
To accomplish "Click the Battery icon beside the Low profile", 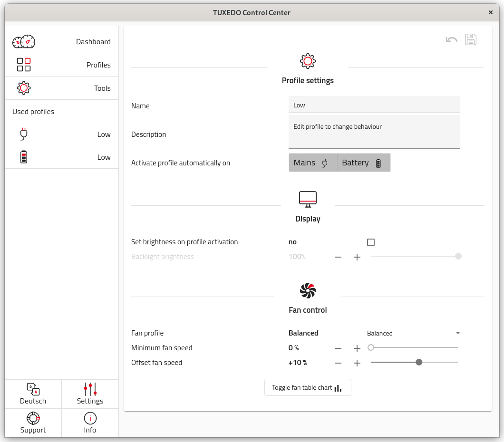I will click(x=23, y=157).
